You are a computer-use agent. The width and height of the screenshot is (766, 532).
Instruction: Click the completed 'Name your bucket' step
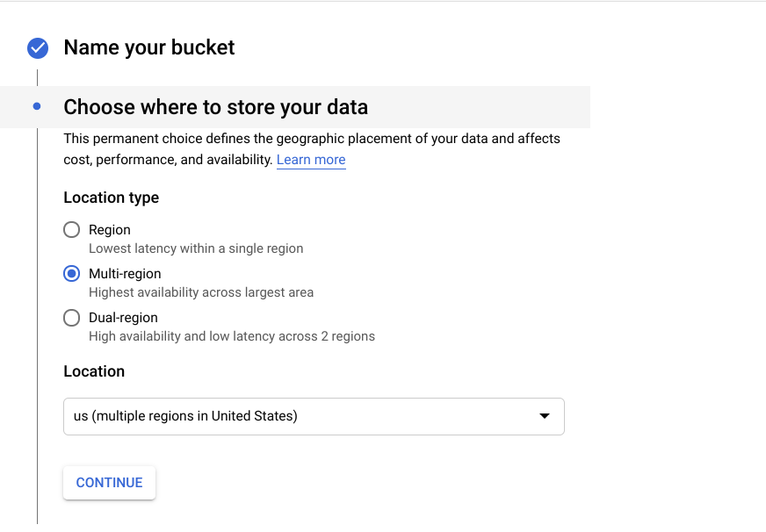coord(148,48)
